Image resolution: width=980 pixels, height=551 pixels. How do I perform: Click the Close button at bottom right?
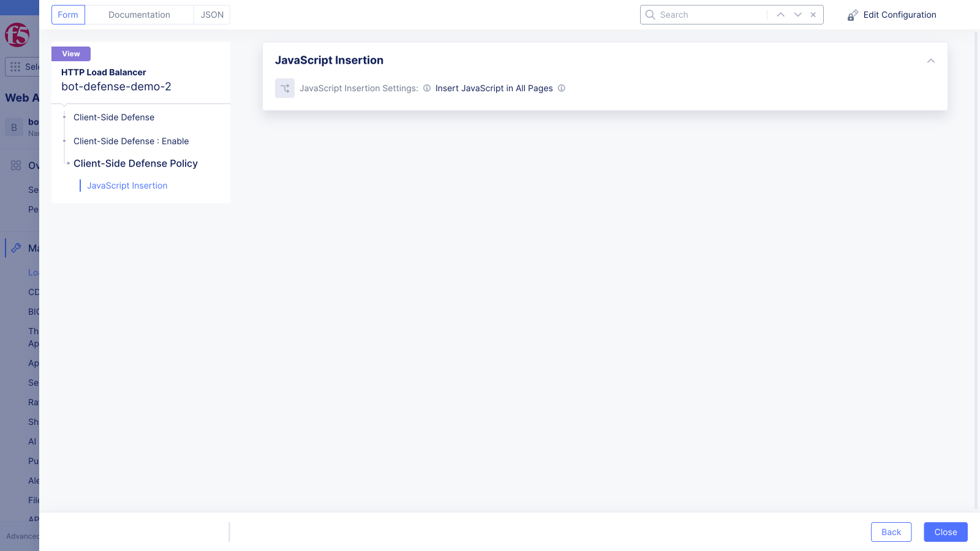945,532
